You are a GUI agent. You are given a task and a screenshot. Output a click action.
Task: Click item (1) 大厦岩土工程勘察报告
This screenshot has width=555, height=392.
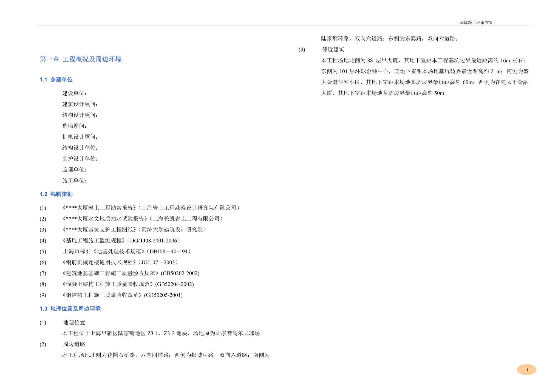click(140, 208)
